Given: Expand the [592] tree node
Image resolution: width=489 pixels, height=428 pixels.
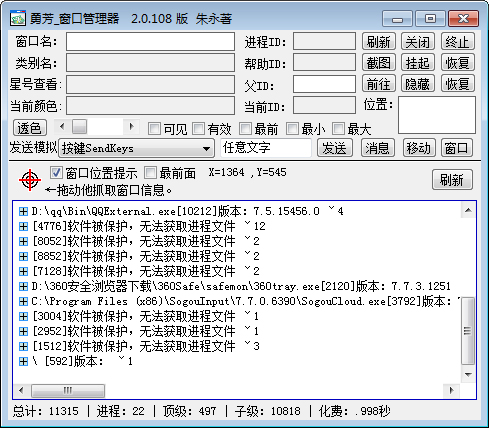Looking at the screenshot, I should [x=23, y=361].
